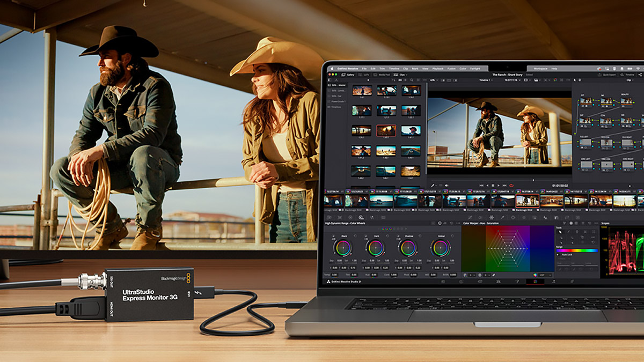
Task: Click Temp value field
Action: pyautogui.click(x=334, y=275)
